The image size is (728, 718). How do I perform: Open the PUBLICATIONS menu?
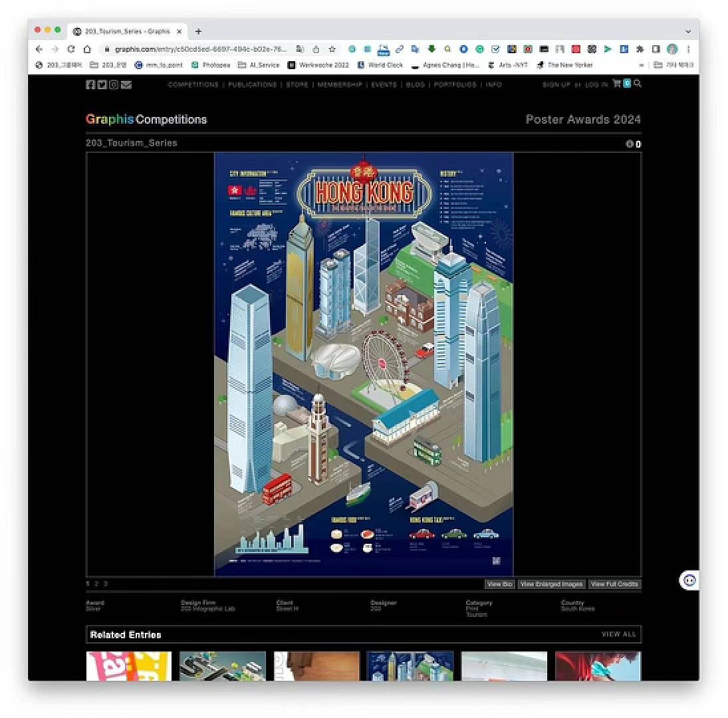pyautogui.click(x=252, y=84)
